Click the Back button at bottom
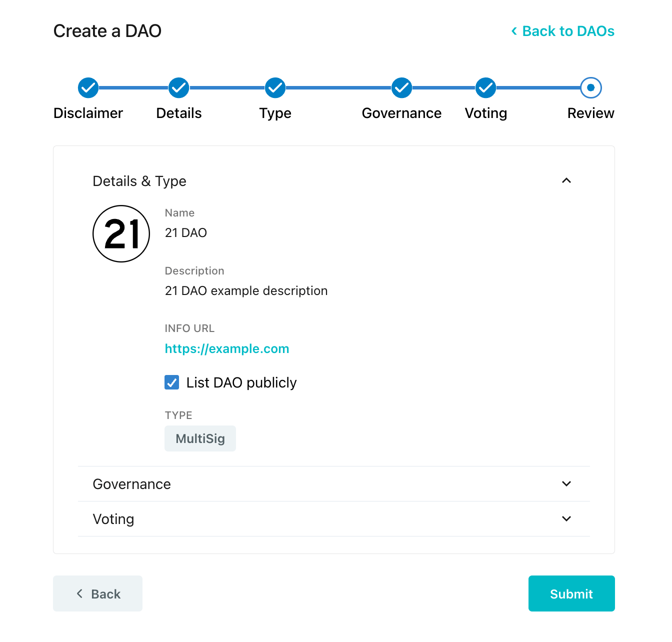Viewport: 672px width, 642px height. 97,593
